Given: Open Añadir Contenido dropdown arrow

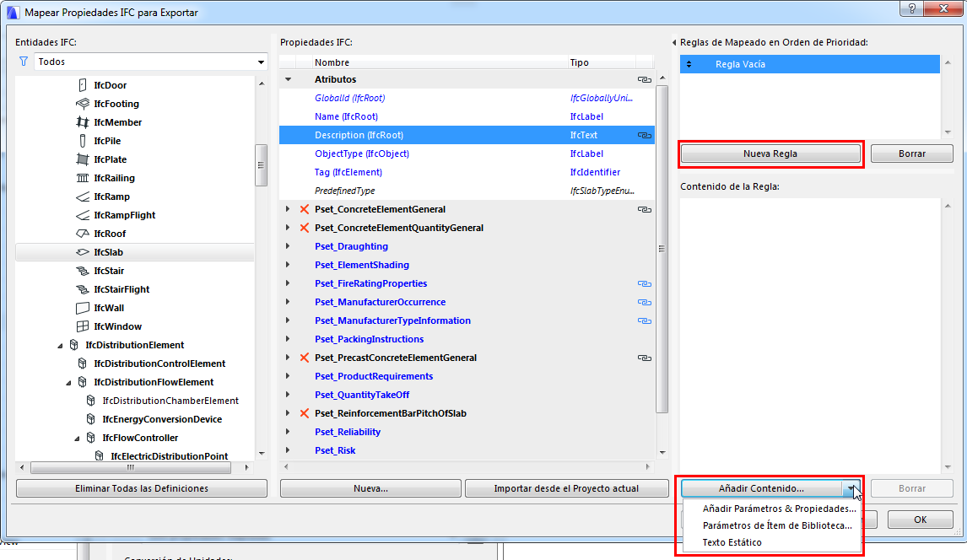Looking at the screenshot, I should pos(851,488).
